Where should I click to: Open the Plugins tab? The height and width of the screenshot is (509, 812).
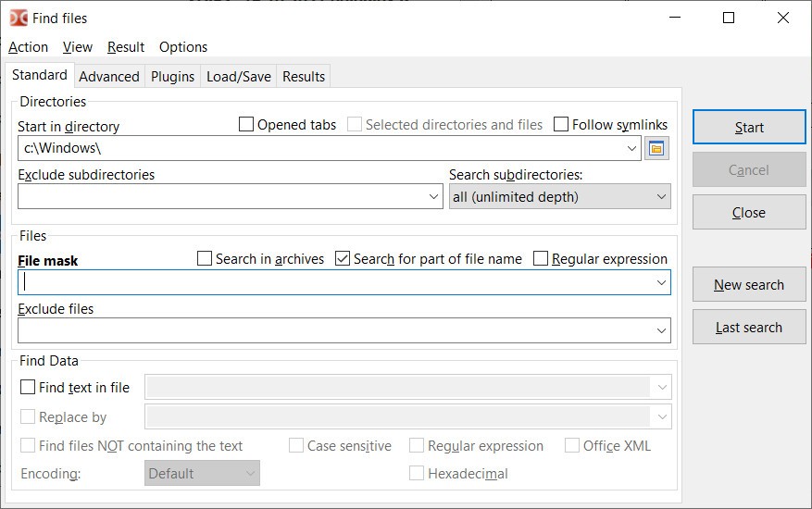tap(172, 77)
